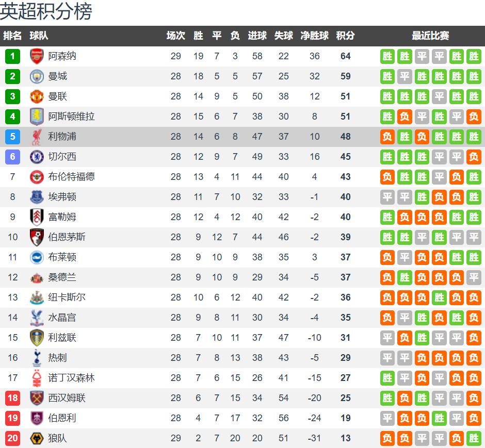Click the green rank 1 badge
The height and width of the screenshot is (448, 485).
(12, 56)
